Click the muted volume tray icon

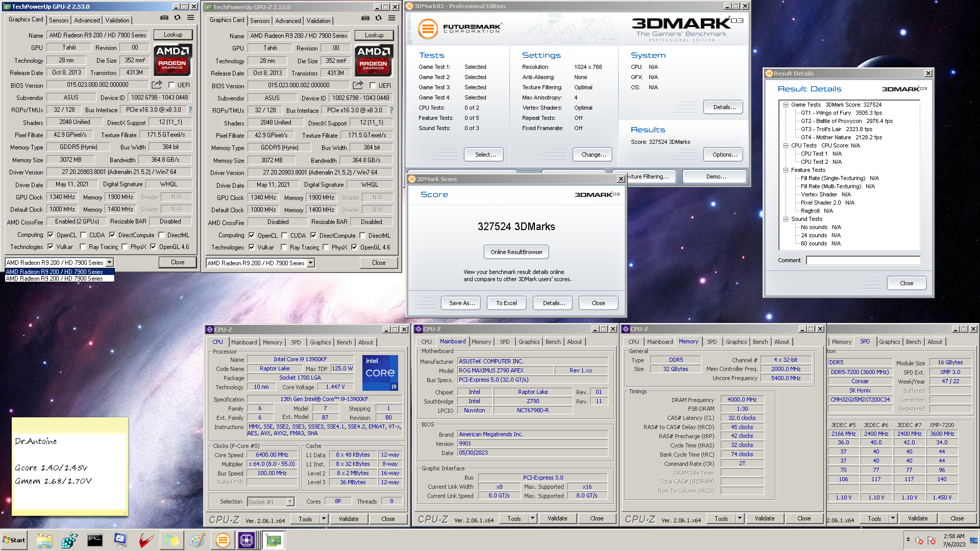pos(919,540)
